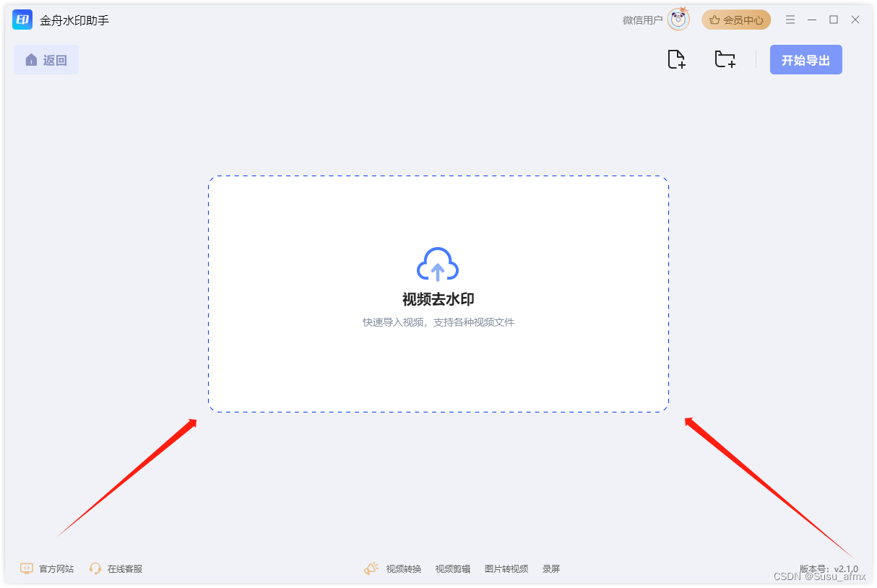
Task: Click the add folder icon
Action: point(725,60)
